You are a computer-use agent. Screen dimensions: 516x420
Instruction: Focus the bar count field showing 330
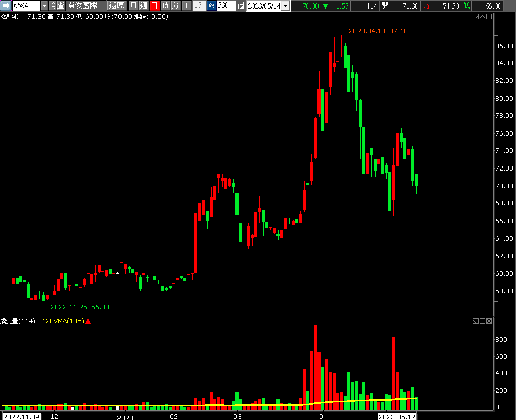tap(226, 5)
